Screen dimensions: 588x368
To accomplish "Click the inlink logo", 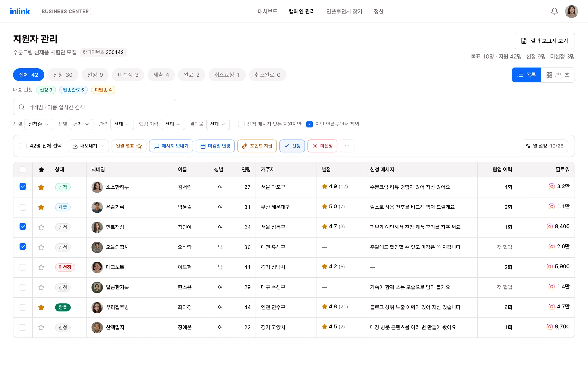I will [20, 11].
